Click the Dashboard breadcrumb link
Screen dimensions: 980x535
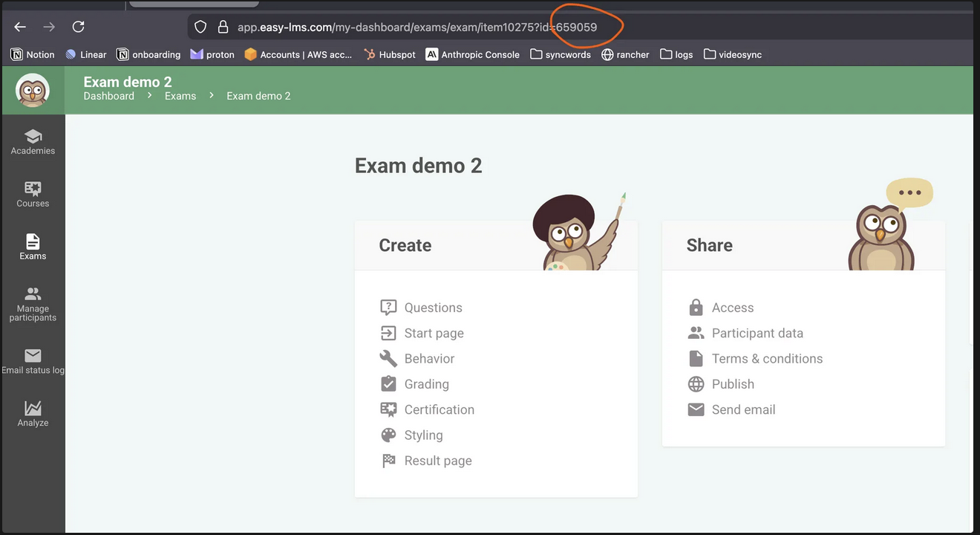pos(109,96)
